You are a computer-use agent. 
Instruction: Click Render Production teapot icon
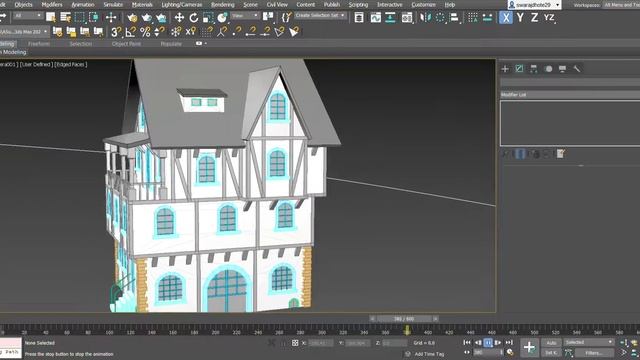(x=161, y=18)
